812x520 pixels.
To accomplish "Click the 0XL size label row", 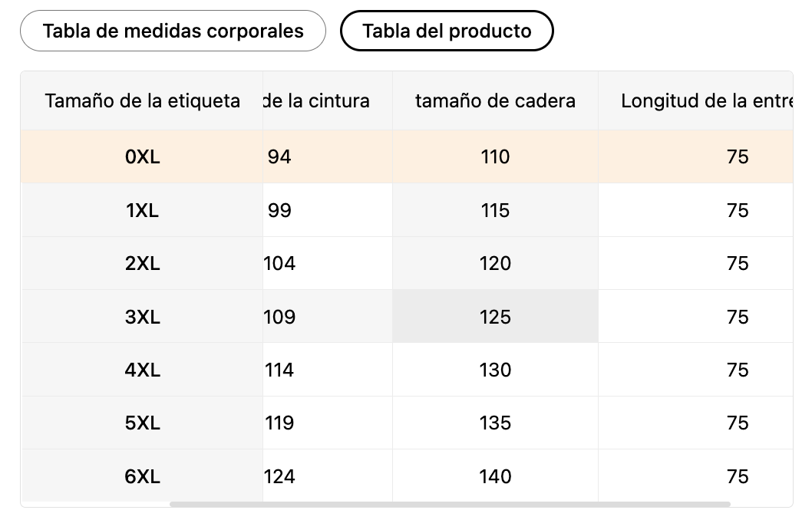I will [x=142, y=157].
